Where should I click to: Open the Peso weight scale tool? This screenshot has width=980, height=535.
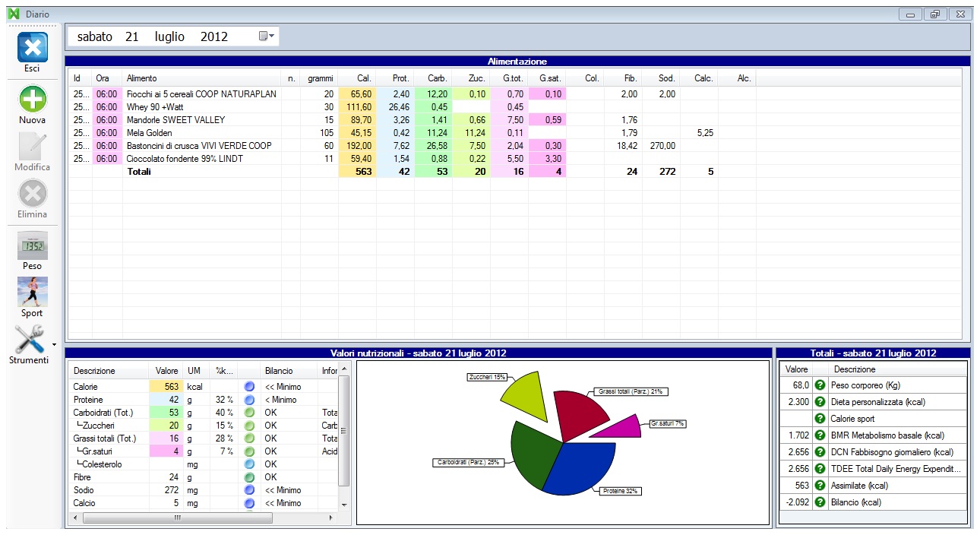coord(32,246)
